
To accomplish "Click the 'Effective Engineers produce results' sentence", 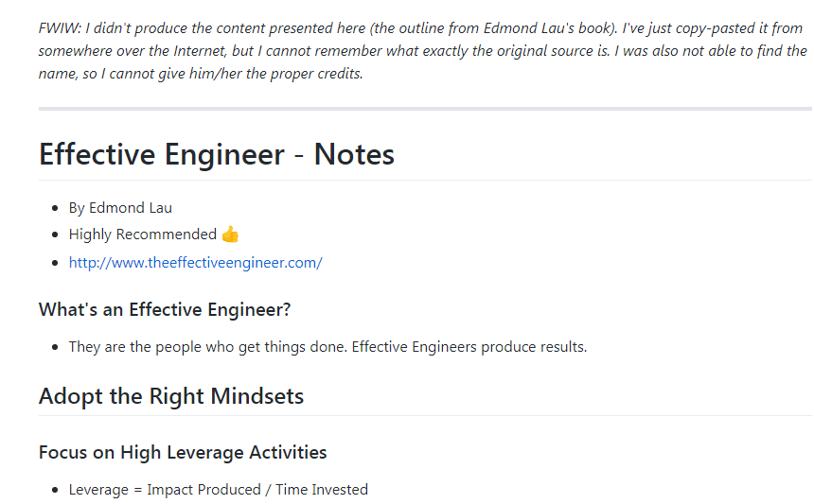I will pyautogui.click(x=469, y=346).
